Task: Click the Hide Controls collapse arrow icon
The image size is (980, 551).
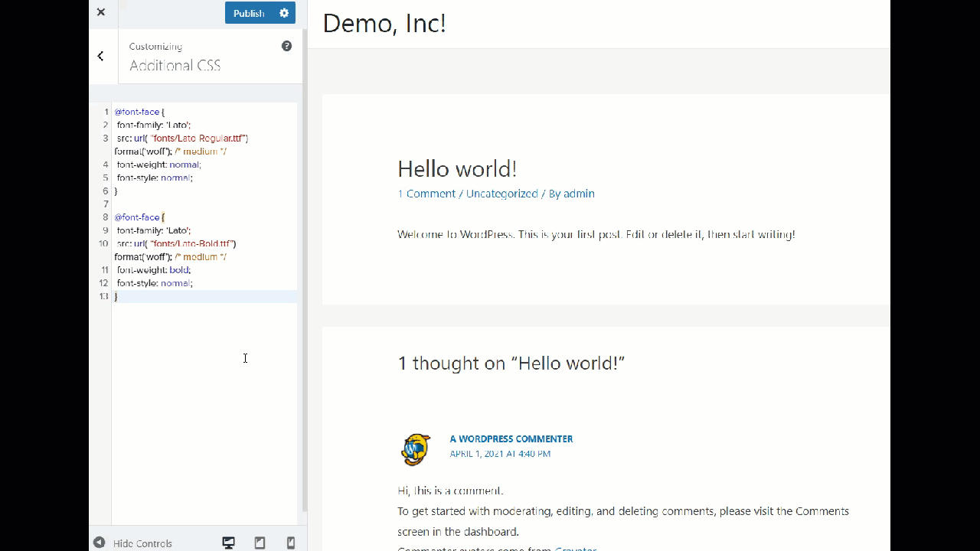Action: (99, 543)
